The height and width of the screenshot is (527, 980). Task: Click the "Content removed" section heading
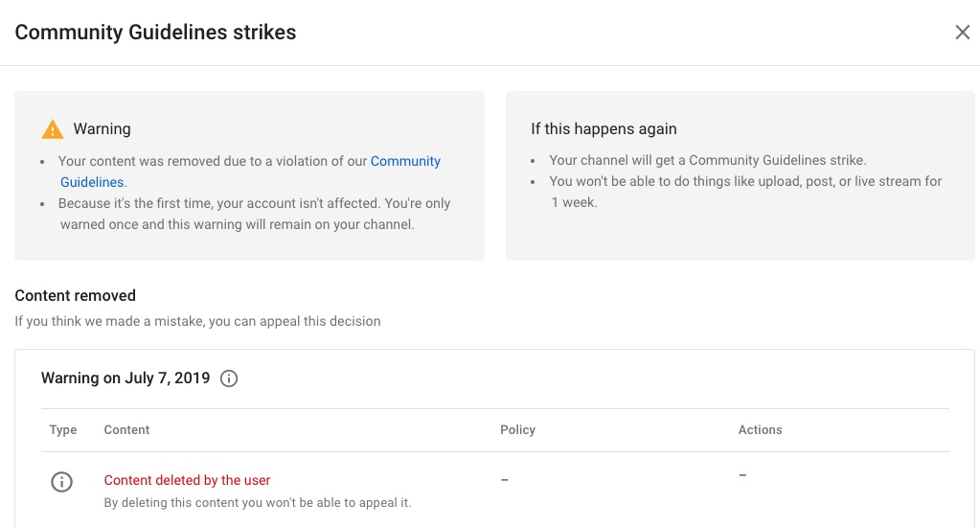76,296
